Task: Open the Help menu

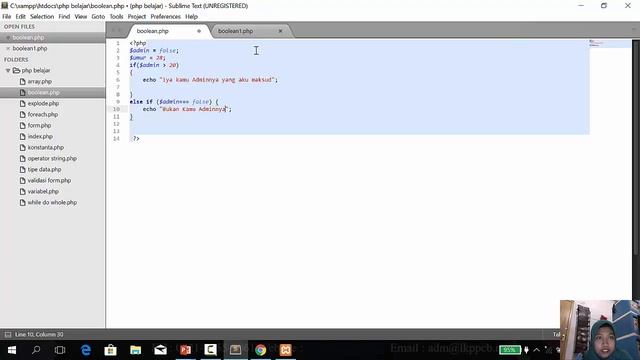Action: (x=191, y=17)
